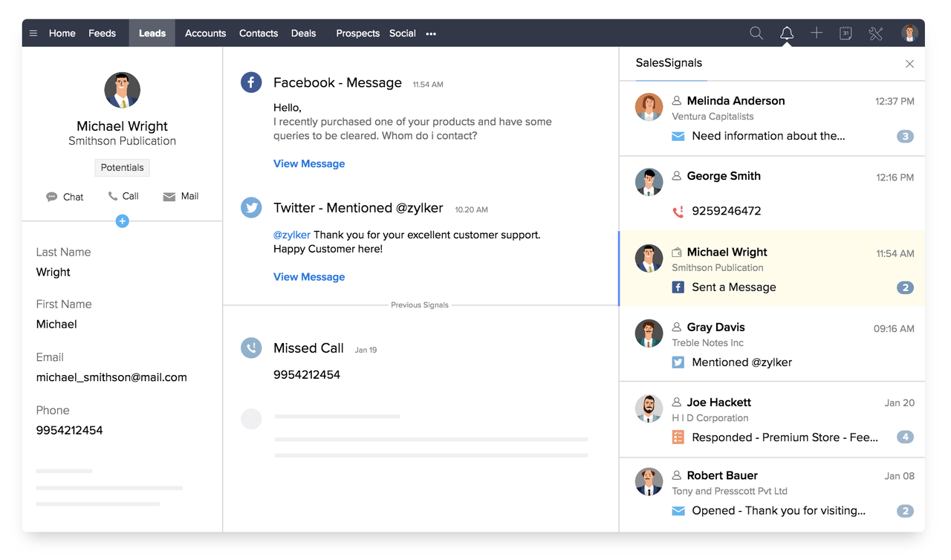This screenshot has width=951, height=560.
Task: Click the Potentials button
Action: [123, 168]
